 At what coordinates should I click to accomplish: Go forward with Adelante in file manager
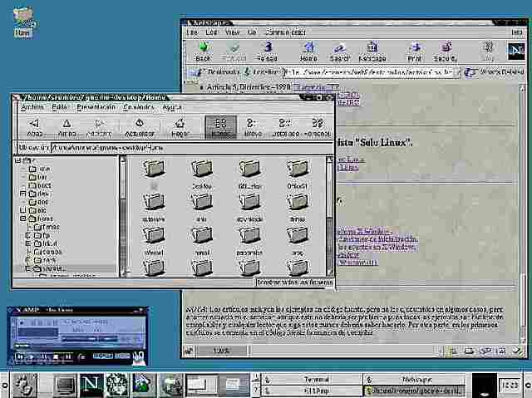tap(99, 127)
